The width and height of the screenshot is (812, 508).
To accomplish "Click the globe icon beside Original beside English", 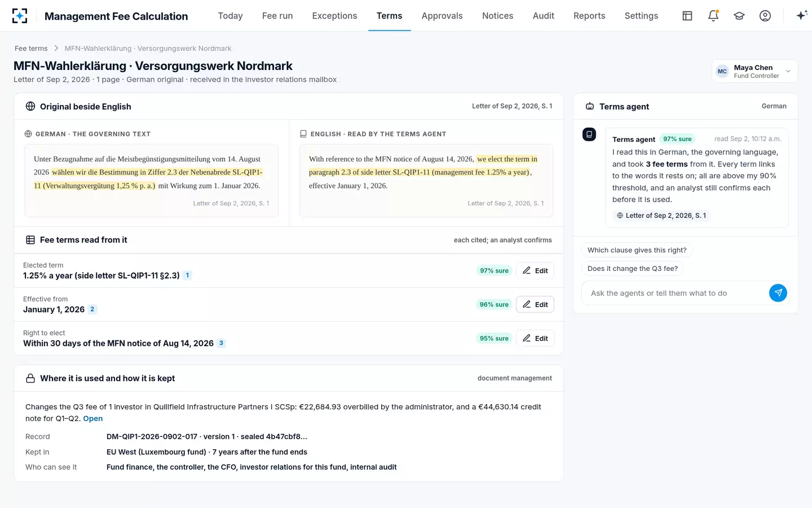I will point(30,107).
